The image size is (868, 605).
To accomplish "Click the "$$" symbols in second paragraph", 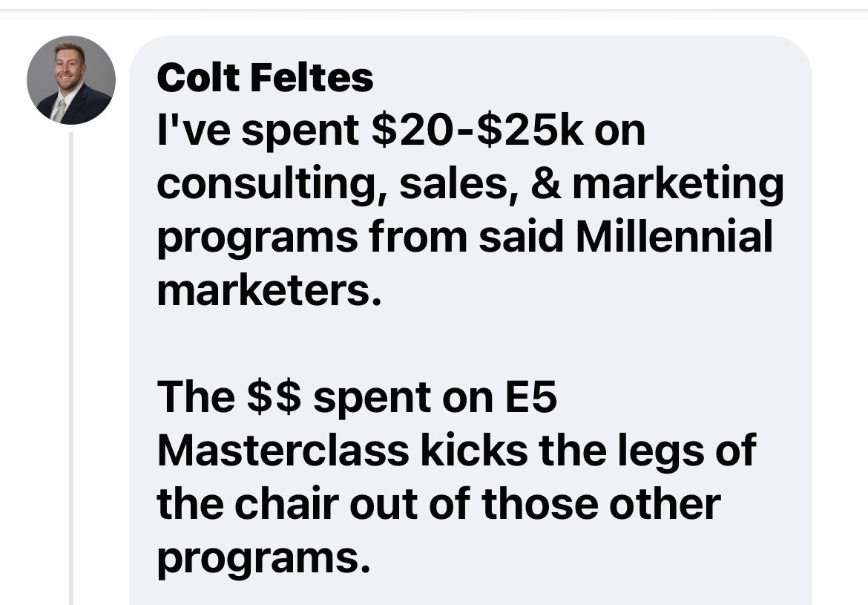I will pos(274,396).
